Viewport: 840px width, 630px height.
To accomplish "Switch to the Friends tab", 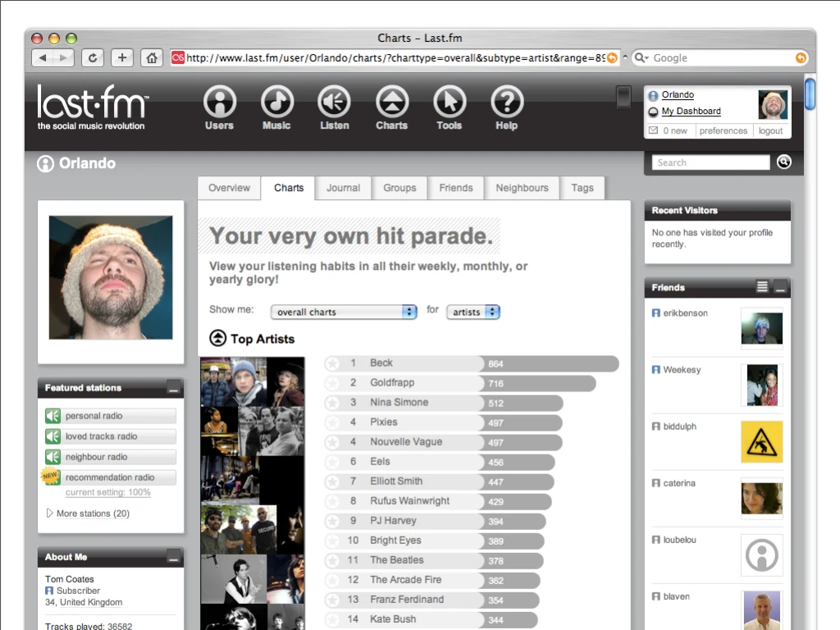I will pyautogui.click(x=456, y=188).
